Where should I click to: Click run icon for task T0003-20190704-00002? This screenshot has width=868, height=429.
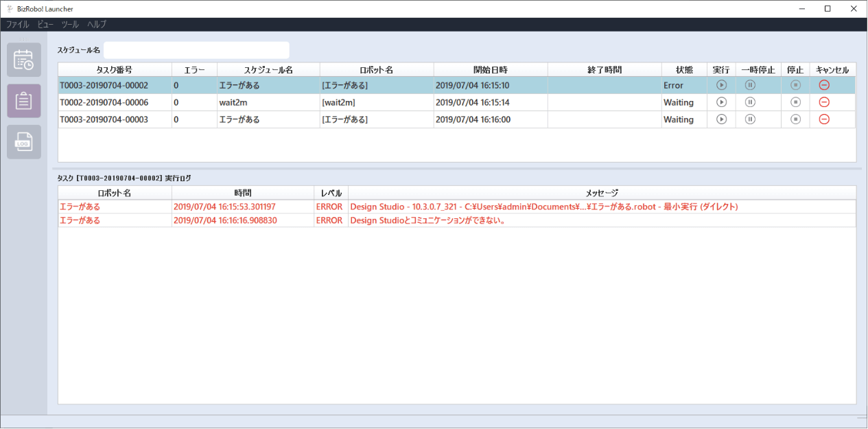pos(721,85)
